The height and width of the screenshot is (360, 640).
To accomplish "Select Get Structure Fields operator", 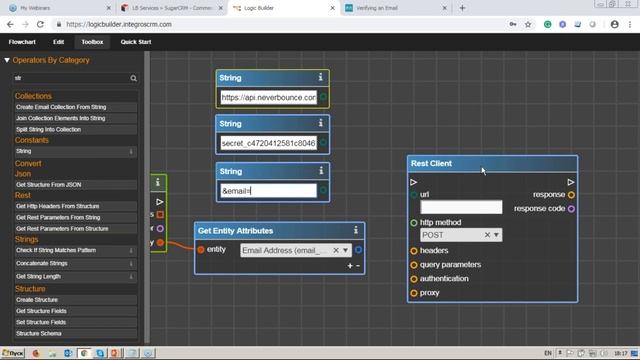I will point(76,311).
